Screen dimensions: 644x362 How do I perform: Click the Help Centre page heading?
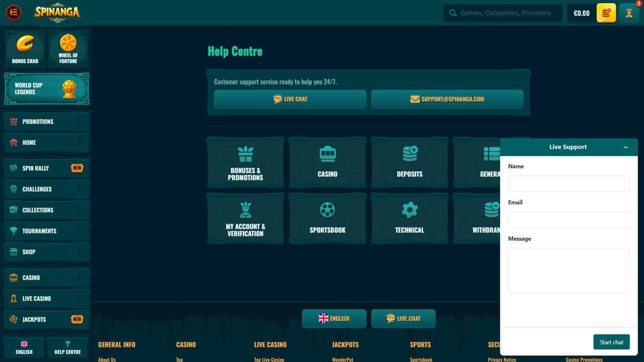[x=235, y=51]
